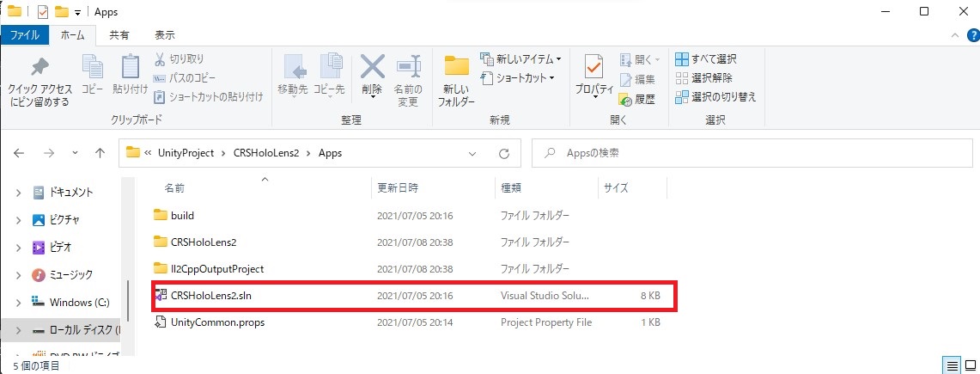Collapse the ribbon chevron
Image resolution: width=980 pixels, height=374 pixels.
coord(953,35)
